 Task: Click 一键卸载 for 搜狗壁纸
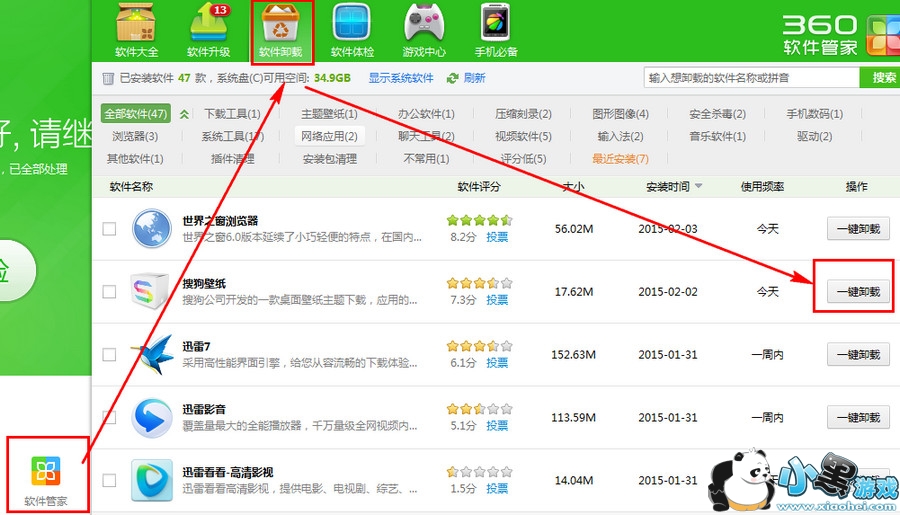click(x=858, y=292)
